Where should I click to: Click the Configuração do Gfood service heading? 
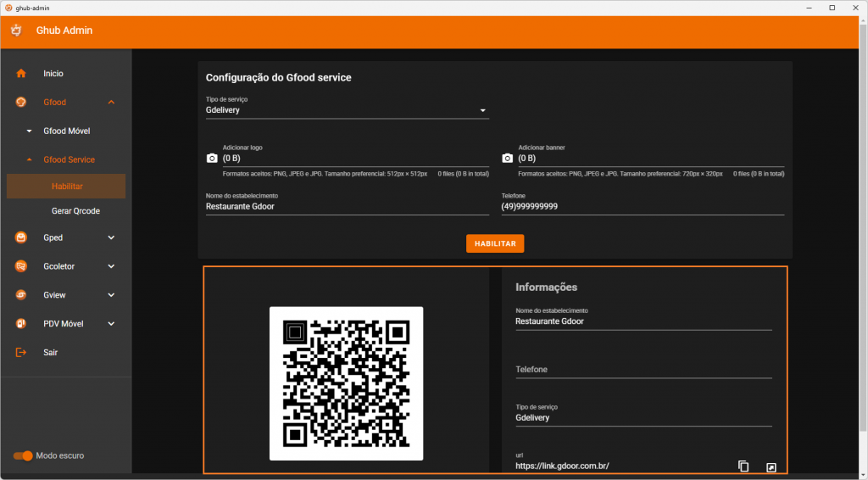(x=278, y=77)
